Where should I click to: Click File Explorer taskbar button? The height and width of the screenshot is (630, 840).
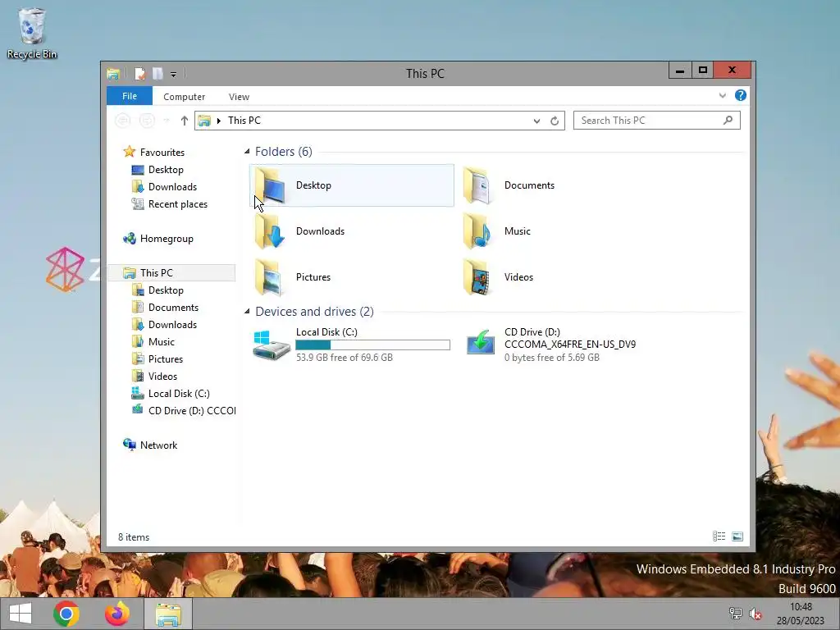click(168, 614)
